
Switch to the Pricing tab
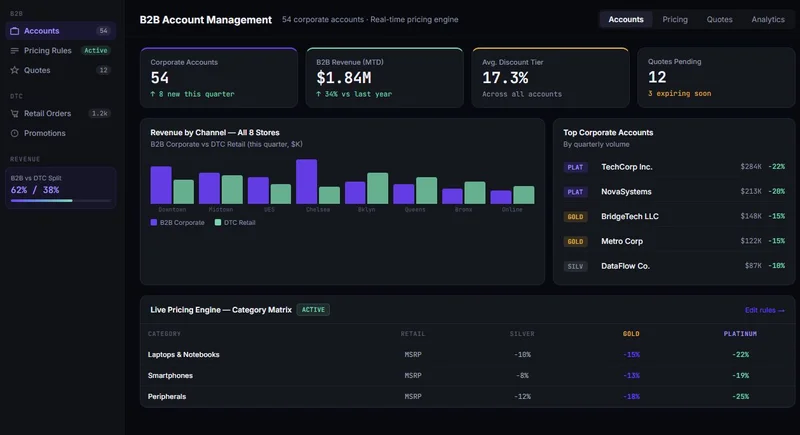(675, 19)
